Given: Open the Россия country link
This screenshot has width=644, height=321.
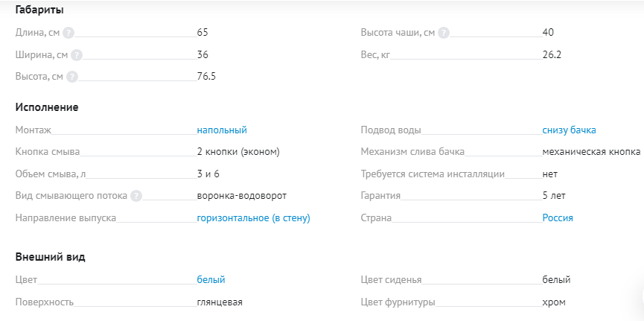Looking at the screenshot, I should click(558, 217).
